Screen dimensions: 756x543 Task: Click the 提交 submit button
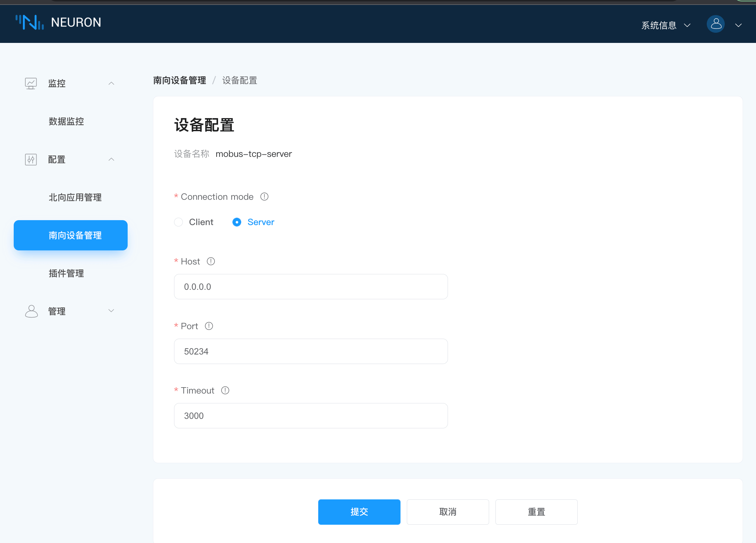tap(359, 512)
